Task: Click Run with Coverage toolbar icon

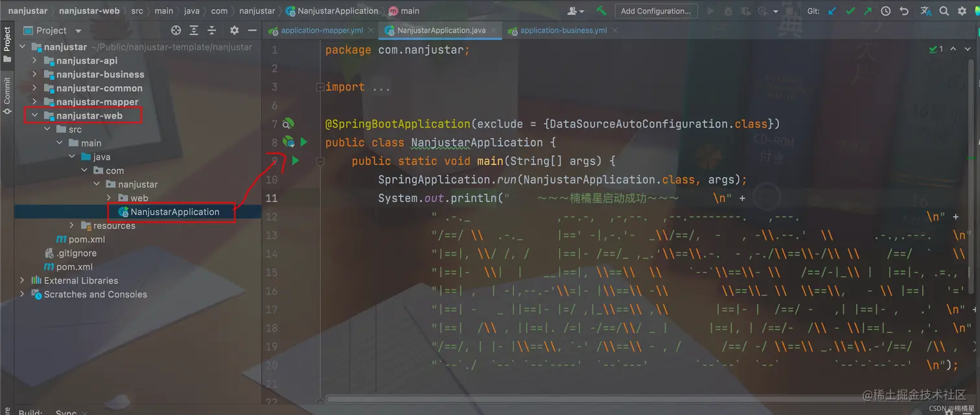Action: tap(746, 11)
